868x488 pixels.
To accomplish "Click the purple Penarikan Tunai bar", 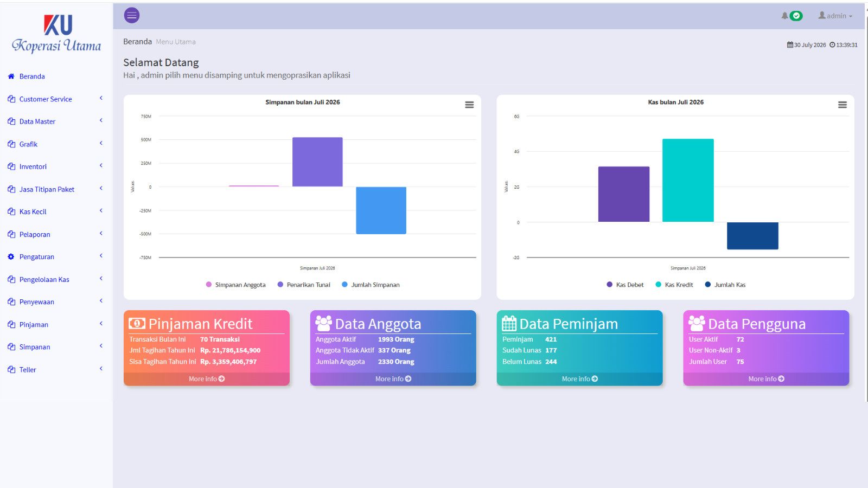I will pyautogui.click(x=317, y=162).
